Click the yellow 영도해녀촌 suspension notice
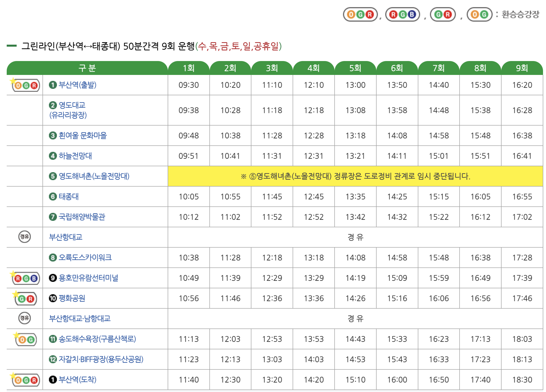The width and height of the screenshot is (546, 392). 355,176
